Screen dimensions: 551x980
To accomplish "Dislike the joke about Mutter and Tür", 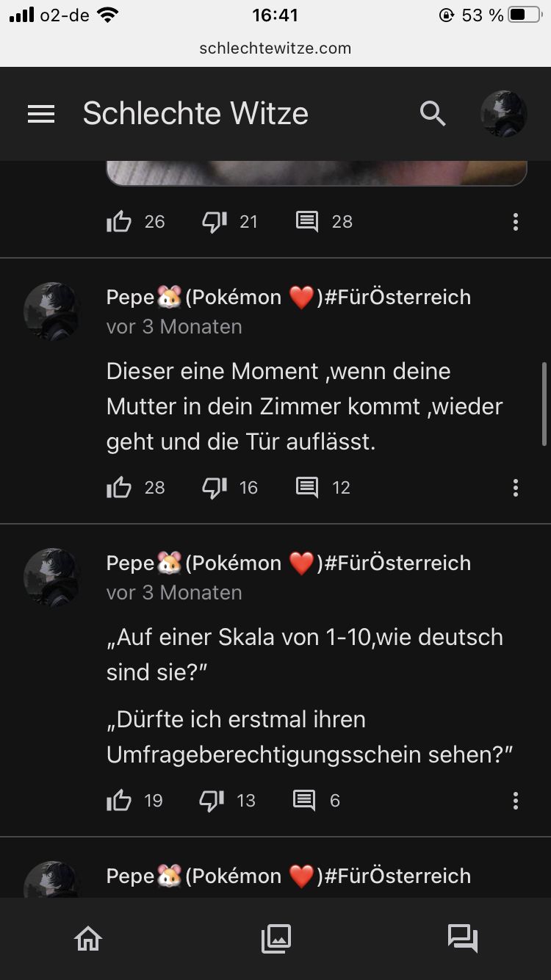I will [x=215, y=488].
